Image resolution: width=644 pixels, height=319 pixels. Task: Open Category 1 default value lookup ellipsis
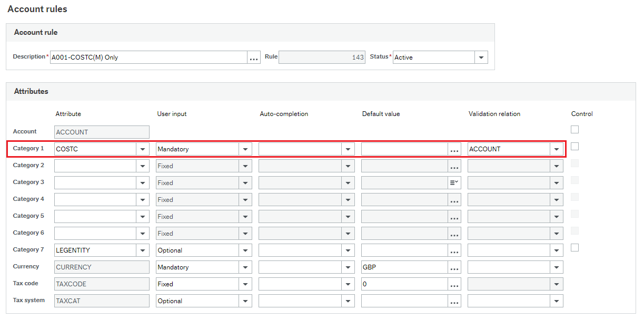pos(454,149)
